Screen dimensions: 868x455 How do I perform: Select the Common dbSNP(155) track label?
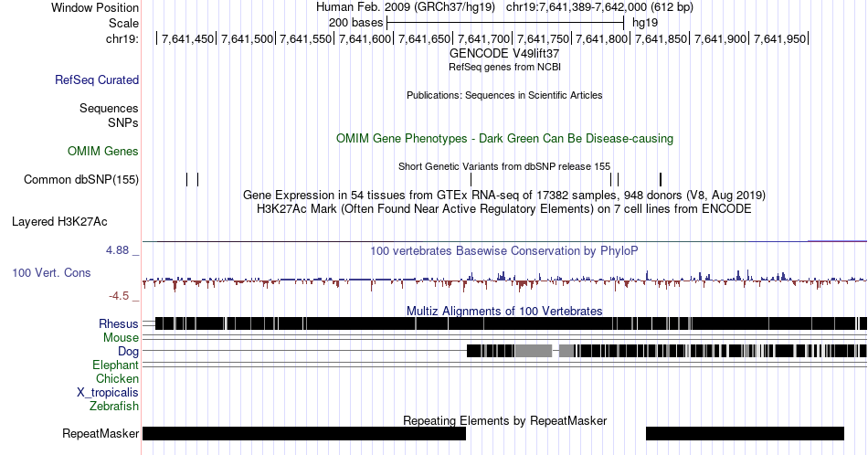click(x=81, y=179)
